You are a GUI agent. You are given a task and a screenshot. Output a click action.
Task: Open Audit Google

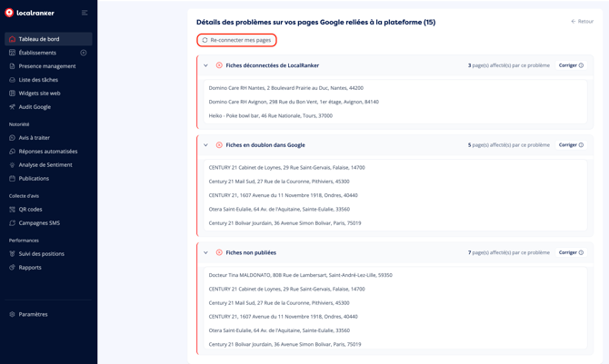[x=35, y=107]
